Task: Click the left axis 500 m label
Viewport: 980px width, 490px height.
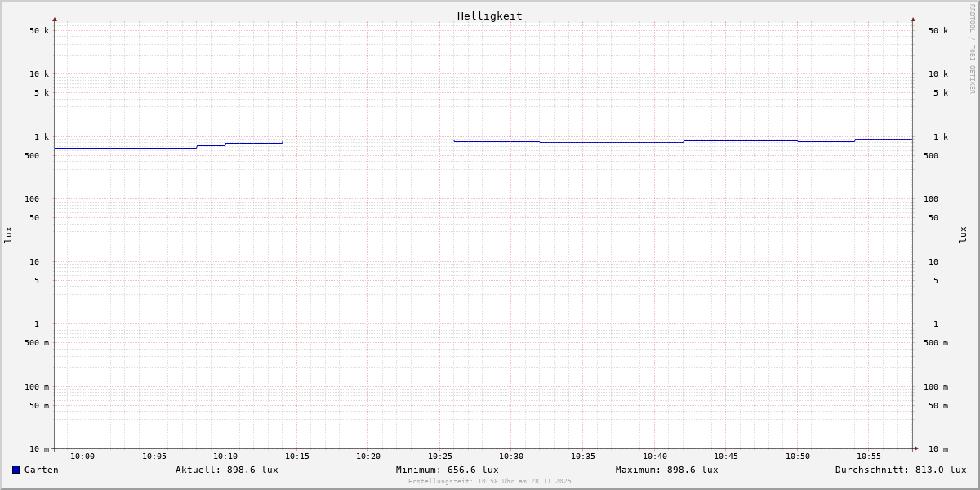Action: point(37,343)
